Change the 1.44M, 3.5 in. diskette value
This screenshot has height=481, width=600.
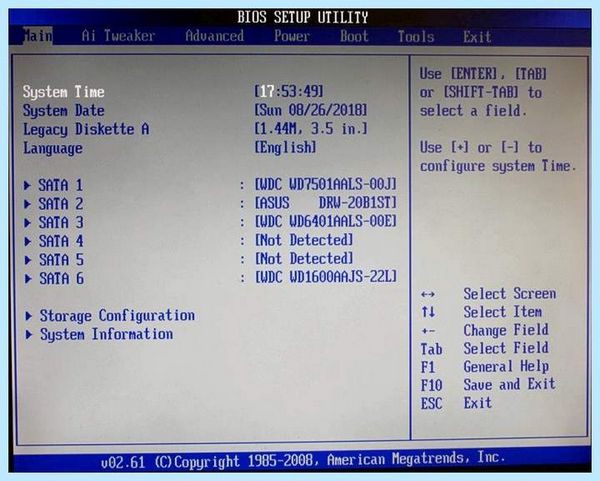311,129
